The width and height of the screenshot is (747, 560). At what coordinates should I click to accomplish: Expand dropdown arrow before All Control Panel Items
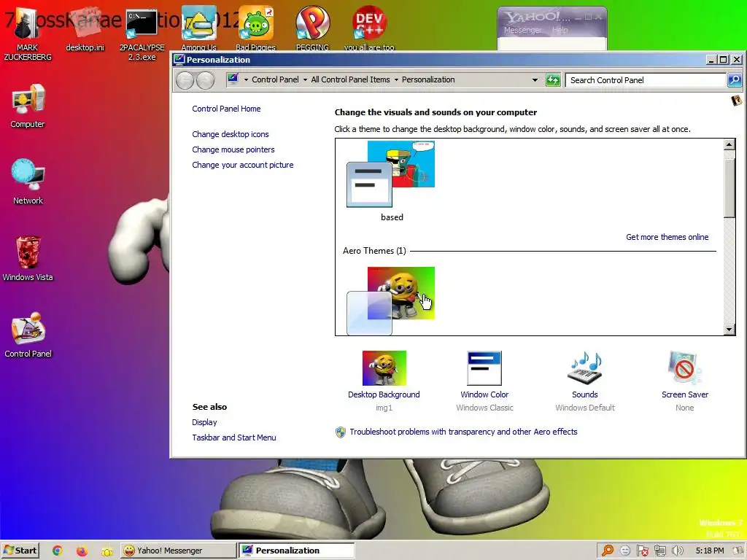[305, 80]
